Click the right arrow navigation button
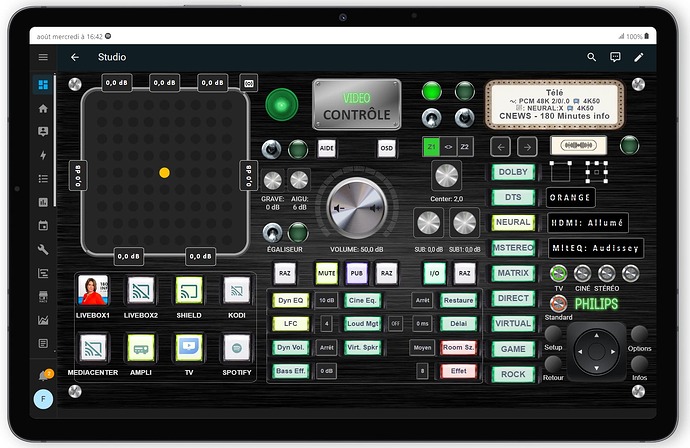This screenshot has height=448, width=690. click(527, 147)
